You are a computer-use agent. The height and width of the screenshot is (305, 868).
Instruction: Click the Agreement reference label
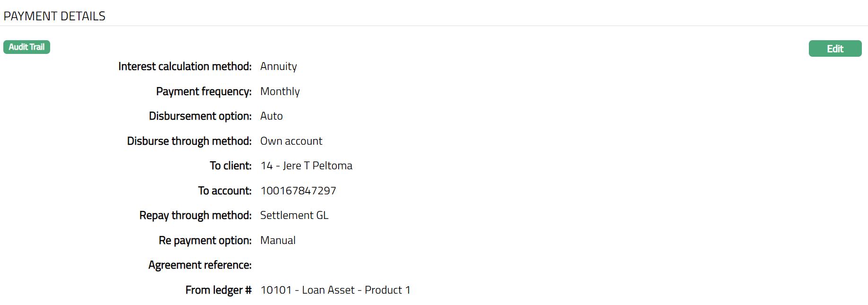click(x=200, y=265)
